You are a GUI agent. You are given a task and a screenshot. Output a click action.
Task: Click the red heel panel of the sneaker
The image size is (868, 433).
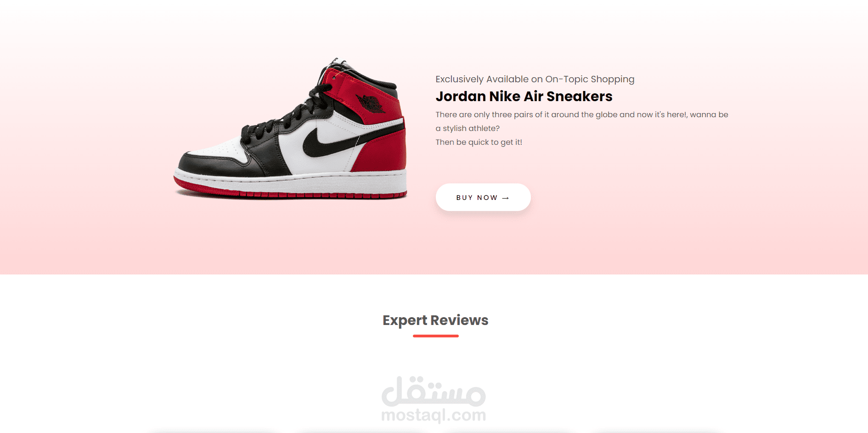380,153
